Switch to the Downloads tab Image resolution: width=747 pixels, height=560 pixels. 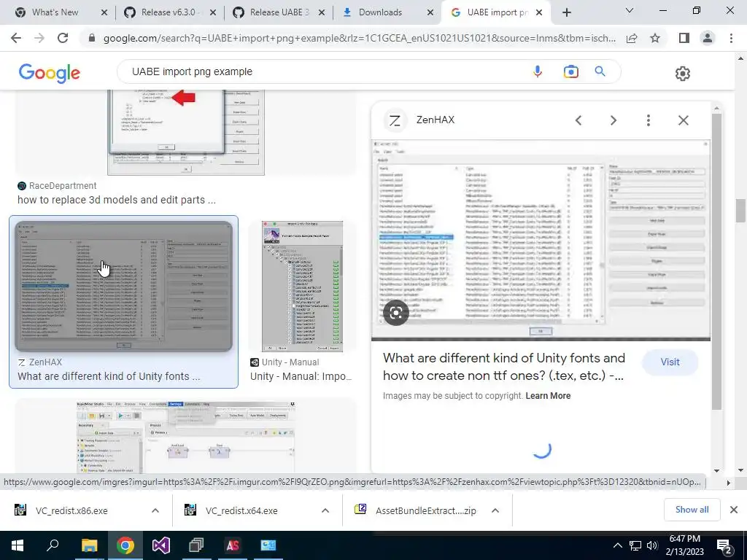(x=380, y=12)
